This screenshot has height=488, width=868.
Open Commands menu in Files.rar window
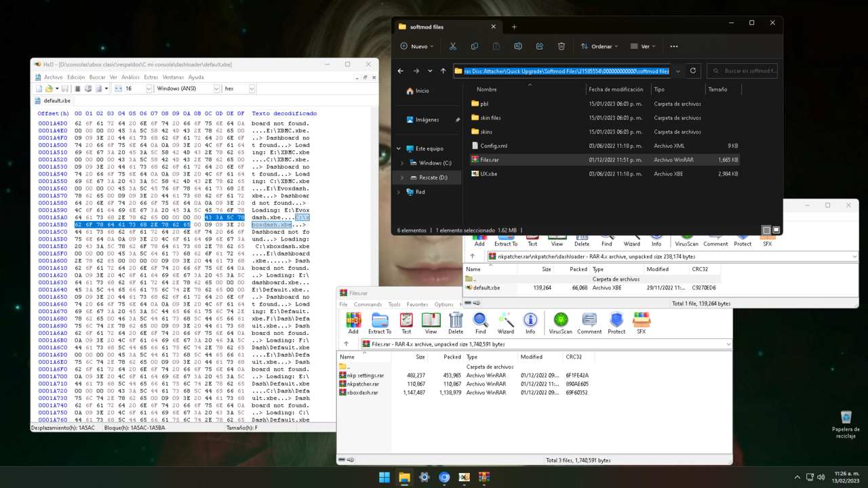(368, 304)
